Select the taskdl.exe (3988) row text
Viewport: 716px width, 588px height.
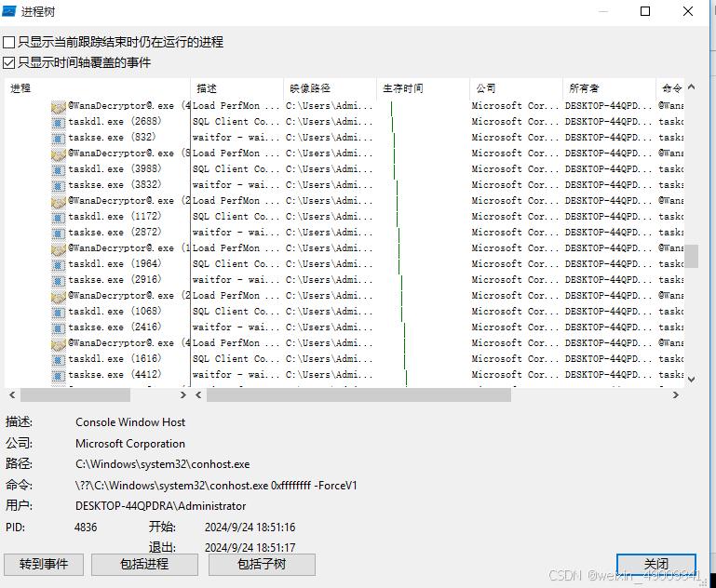click(115, 168)
